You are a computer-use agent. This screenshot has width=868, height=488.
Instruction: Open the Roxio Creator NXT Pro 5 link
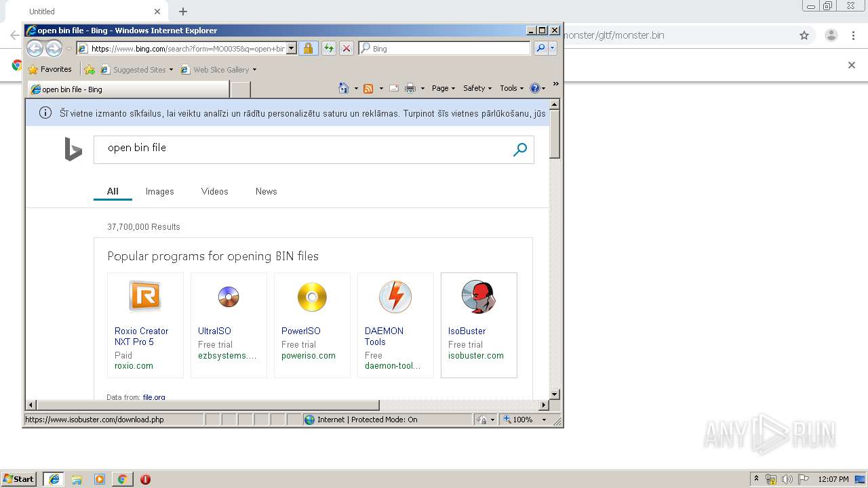coord(141,336)
